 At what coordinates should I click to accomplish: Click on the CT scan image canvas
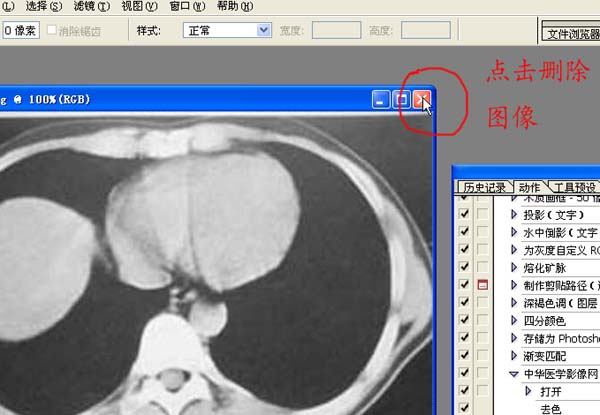pos(216,266)
